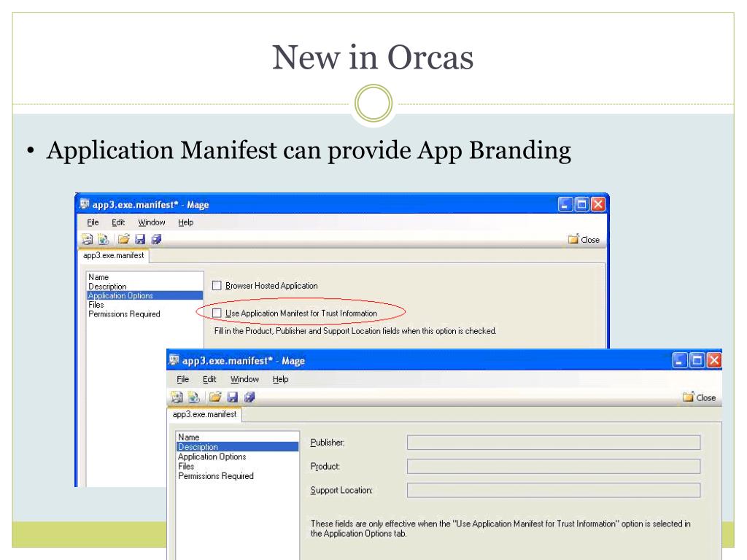This screenshot has width=747, height=560.
Task: Open Window menu in back Mage window
Action: pos(152,222)
